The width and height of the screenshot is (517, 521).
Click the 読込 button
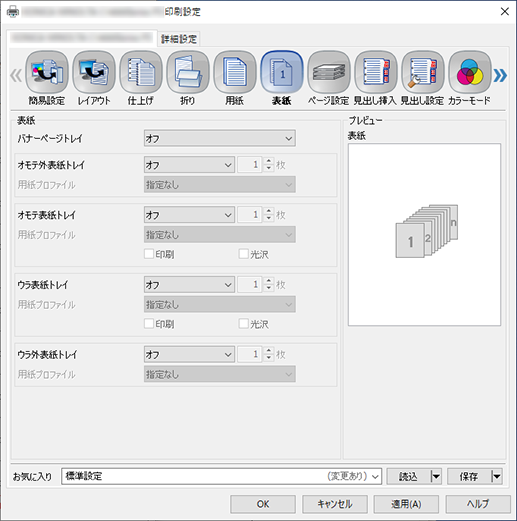coord(409,476)
